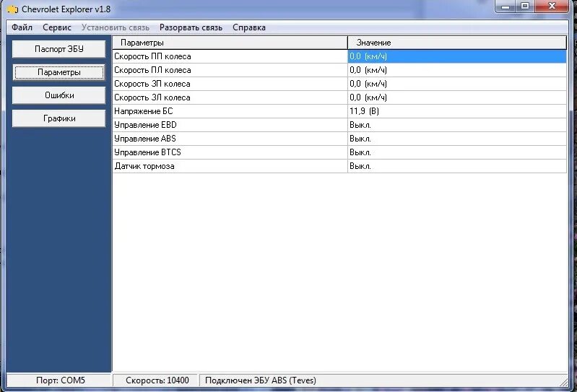Maximize the Chevrolet Explorer window

click(525, 6)
